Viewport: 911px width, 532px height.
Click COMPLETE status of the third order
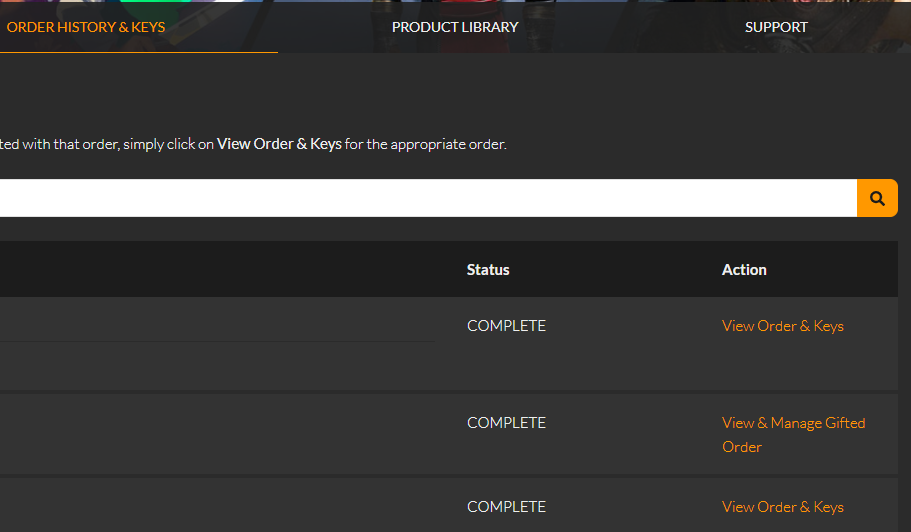click(x=506, y=507)
